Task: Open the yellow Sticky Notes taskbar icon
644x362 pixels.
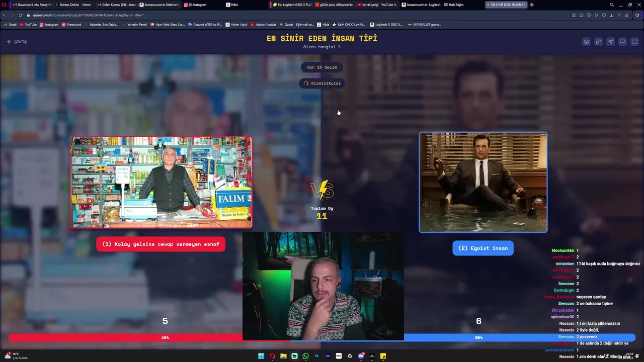Action: click(383, 356)
